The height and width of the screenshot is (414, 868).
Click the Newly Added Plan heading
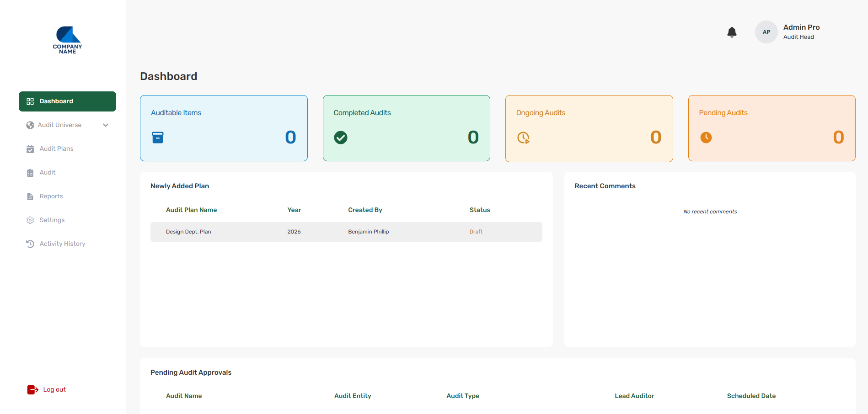(x=180, y=186)
